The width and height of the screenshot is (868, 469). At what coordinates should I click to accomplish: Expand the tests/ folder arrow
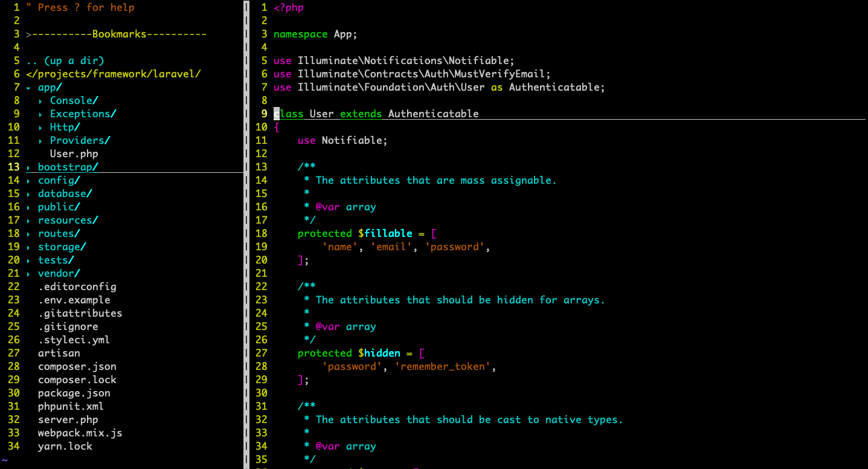(28, 260)
